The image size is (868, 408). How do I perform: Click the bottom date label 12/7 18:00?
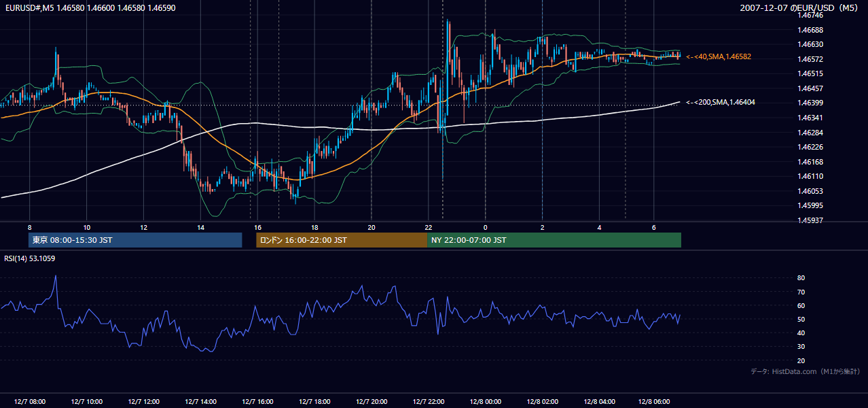[x=314, y=402]
